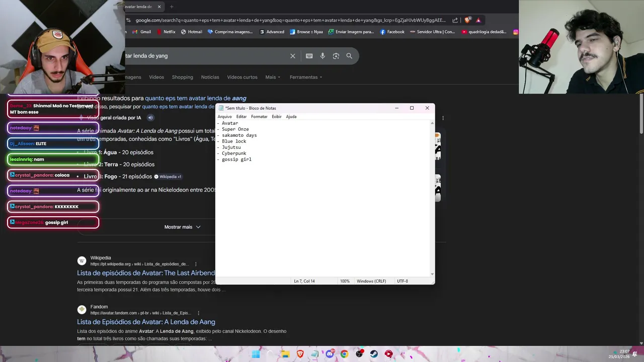Open the AI overview three-dot menu
This screenshot has height=362, width=644.
click(x=443, y=118)
